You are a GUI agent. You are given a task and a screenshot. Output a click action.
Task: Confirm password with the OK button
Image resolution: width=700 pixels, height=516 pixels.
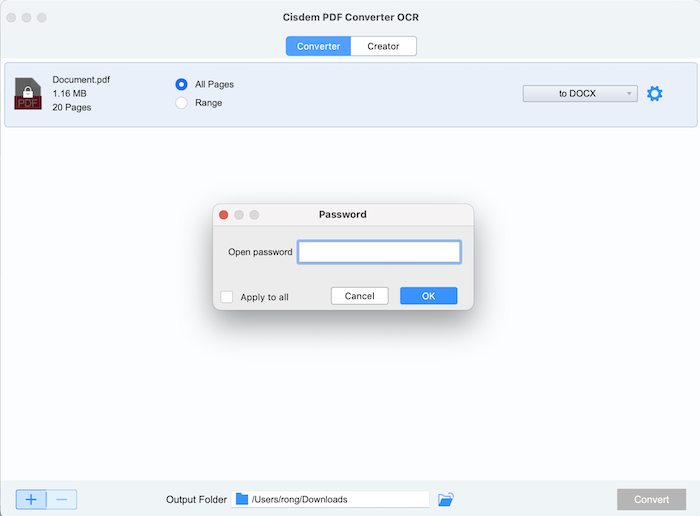point(429,295)
